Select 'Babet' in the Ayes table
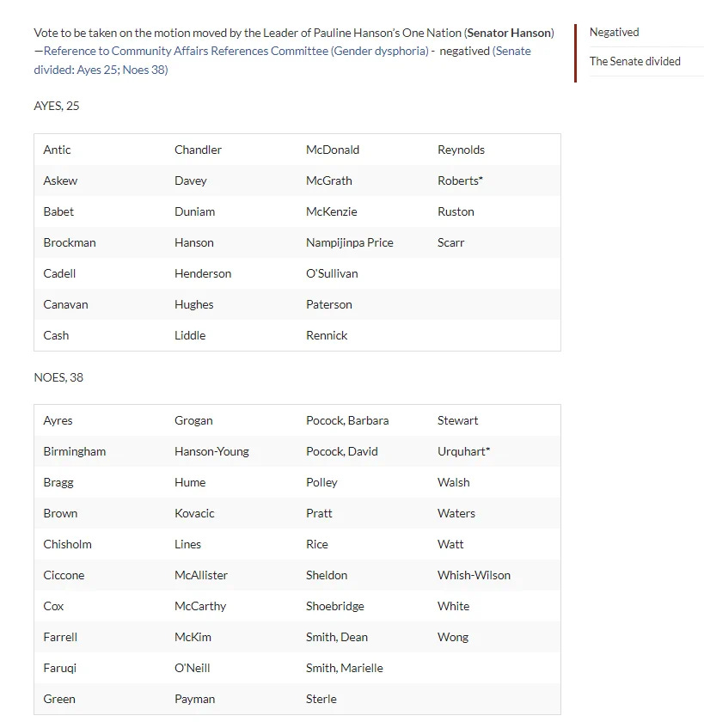704x728 pixels. point(58,211)
